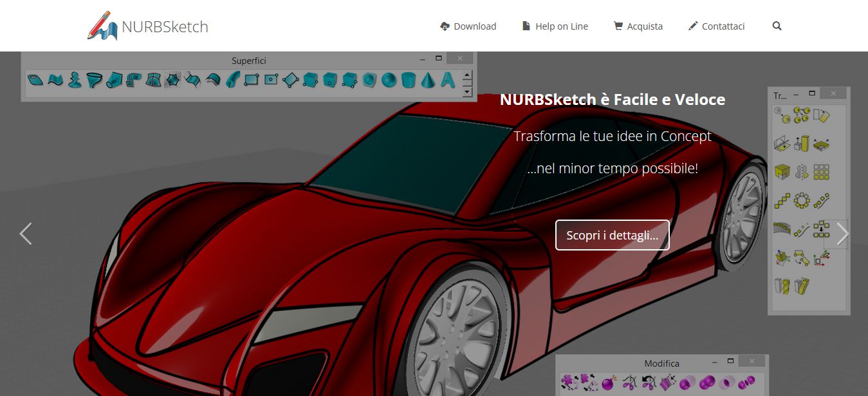Open the Help on Line menu item
Viewport: 868px width, 396px height.
tap(555, 26)
